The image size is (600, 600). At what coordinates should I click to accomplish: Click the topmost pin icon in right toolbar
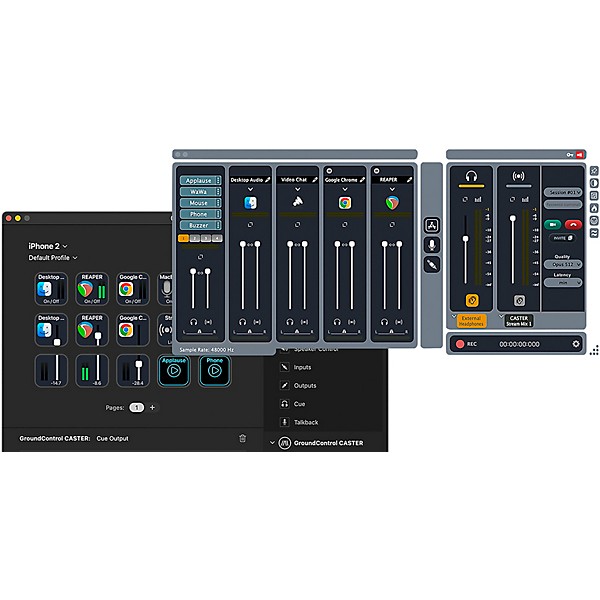[594, 171]
